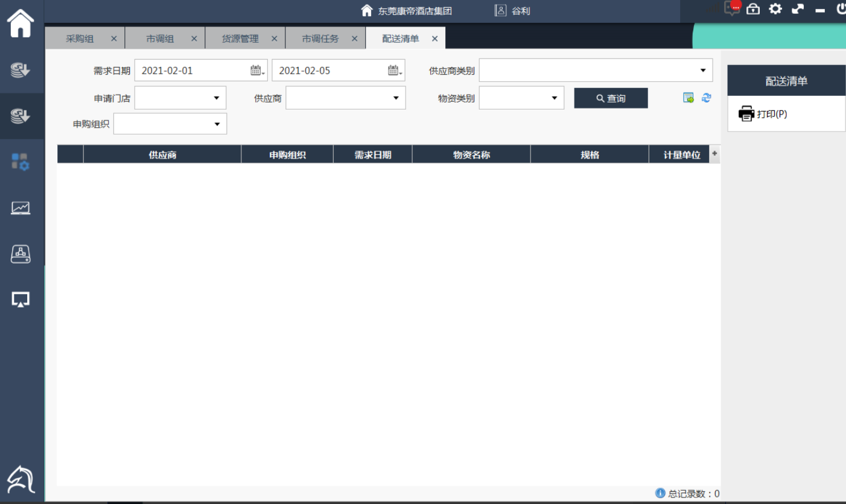Click the start date field 2021-02-01

[x=193, y=71]
